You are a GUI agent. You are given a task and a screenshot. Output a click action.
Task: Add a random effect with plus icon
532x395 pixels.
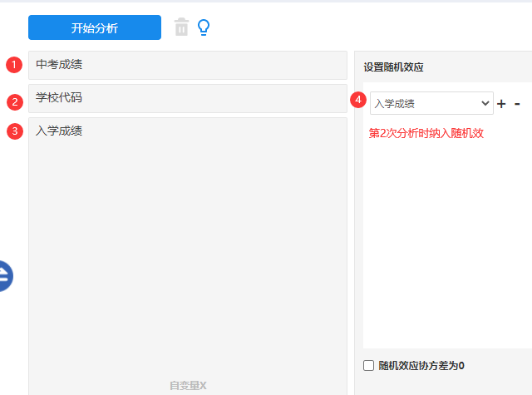point(501,104)
